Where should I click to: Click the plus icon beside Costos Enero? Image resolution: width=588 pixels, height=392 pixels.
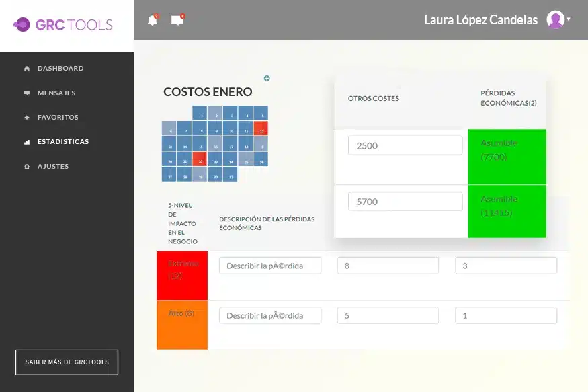267,79
